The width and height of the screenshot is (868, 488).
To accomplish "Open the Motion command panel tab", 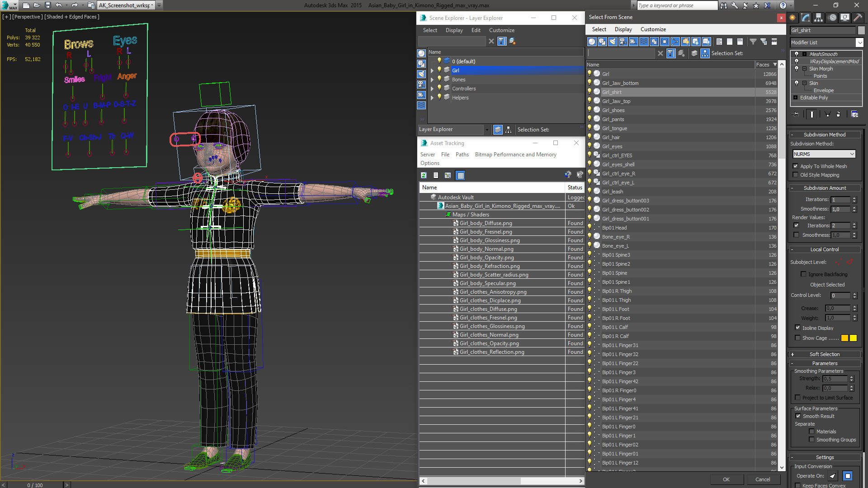I will click(832, 18).
